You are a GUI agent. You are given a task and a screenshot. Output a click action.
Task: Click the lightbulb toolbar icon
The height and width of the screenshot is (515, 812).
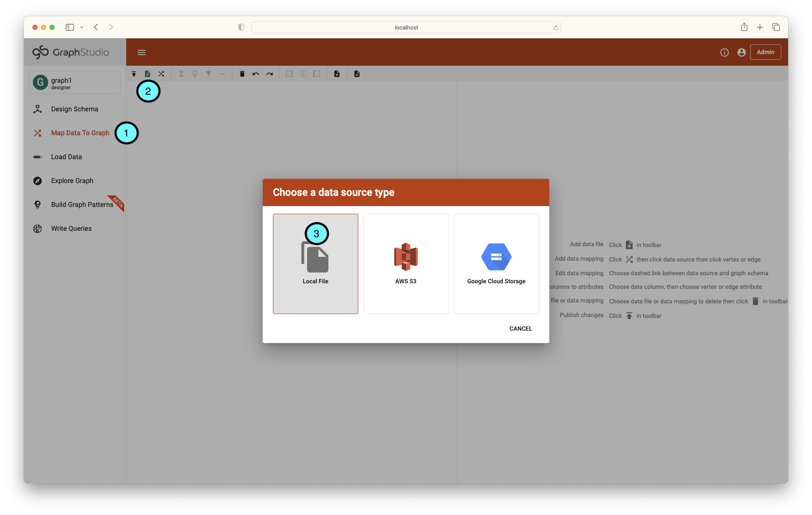(195, 74)
